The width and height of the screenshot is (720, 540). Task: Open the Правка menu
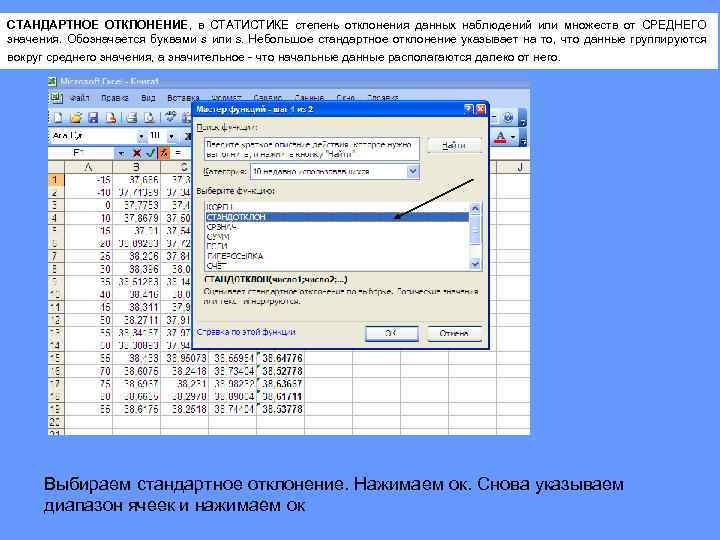[115, 98]
